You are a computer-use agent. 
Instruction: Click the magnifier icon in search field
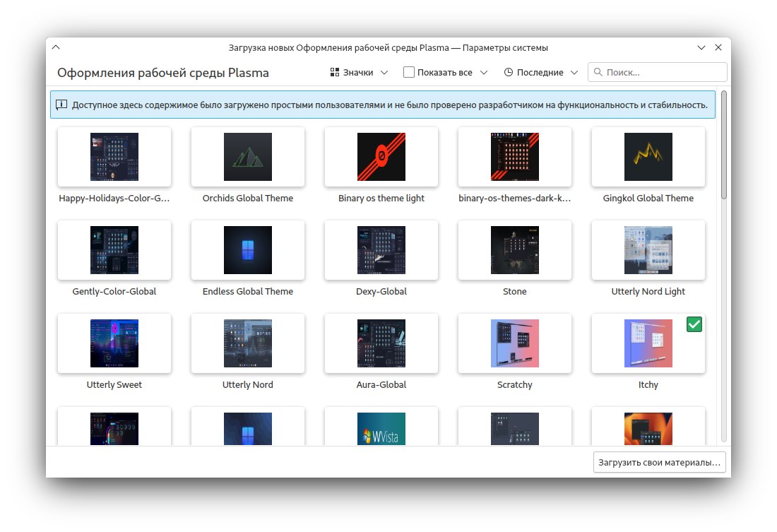point(598,72)
